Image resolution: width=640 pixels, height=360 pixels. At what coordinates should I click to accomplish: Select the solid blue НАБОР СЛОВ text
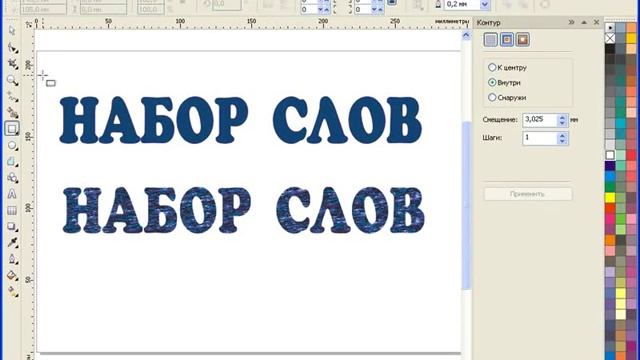pyautogui.click(x=241, y=120)
